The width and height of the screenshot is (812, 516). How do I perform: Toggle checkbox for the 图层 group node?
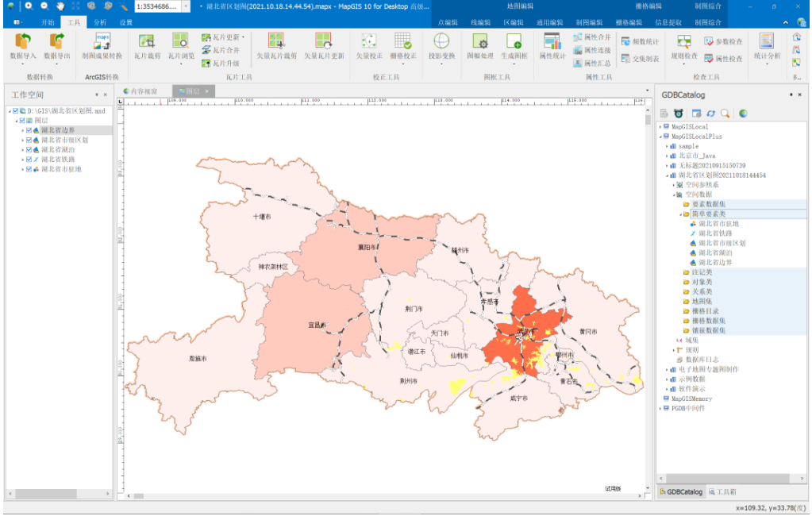pos(22,120)
